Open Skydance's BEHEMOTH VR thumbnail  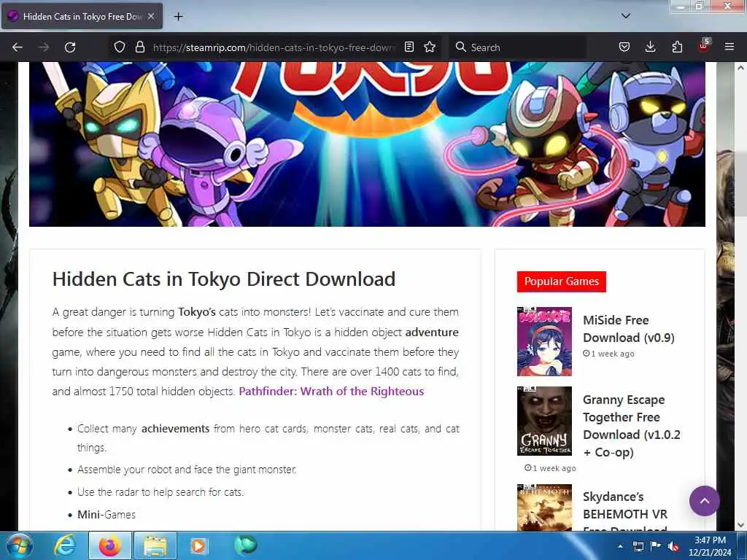[x=544, y=507]
